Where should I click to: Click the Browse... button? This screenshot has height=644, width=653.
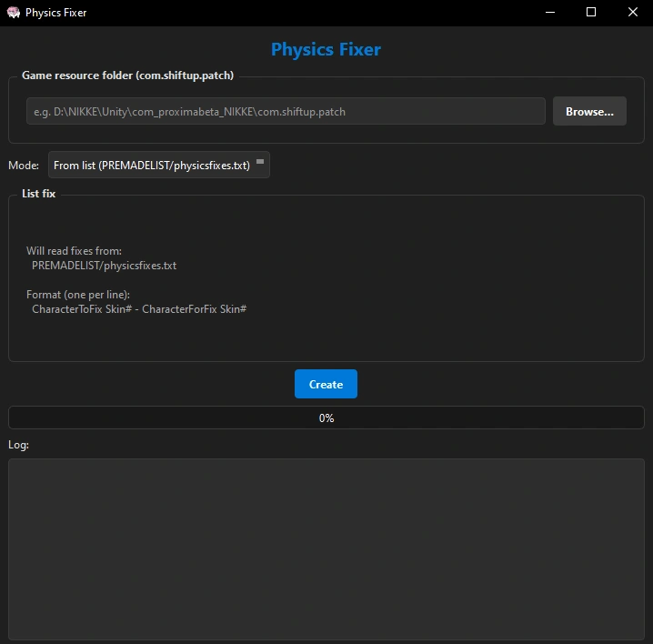point(589,111)
